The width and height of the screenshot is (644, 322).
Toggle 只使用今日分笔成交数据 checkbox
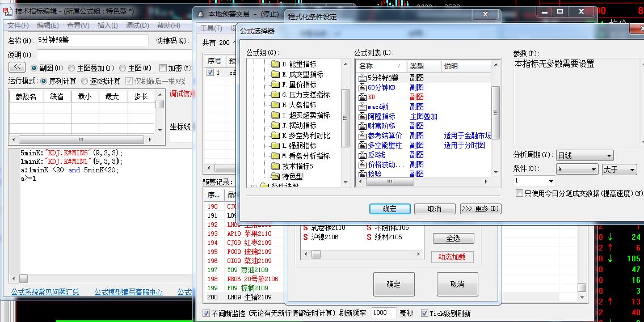(x=519, y=193)
